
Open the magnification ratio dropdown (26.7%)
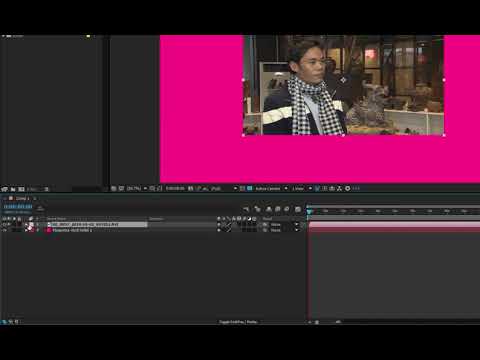point(137,189)
